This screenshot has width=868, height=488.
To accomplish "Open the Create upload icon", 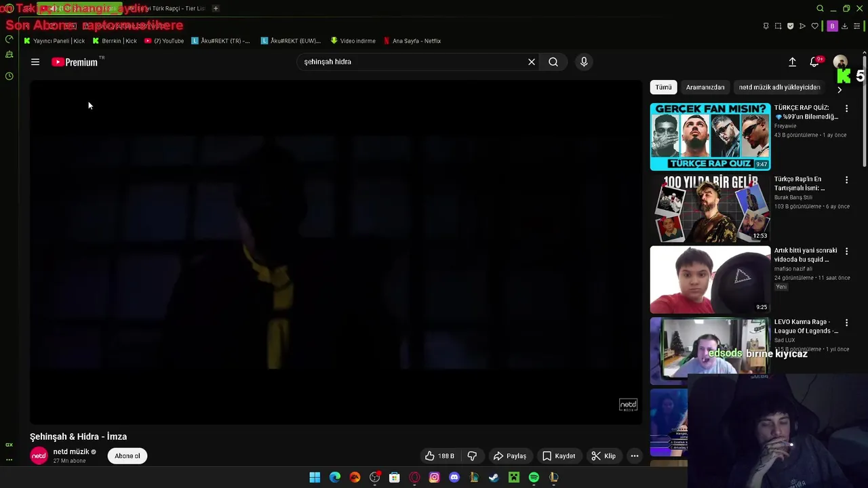I will (792, 62).
